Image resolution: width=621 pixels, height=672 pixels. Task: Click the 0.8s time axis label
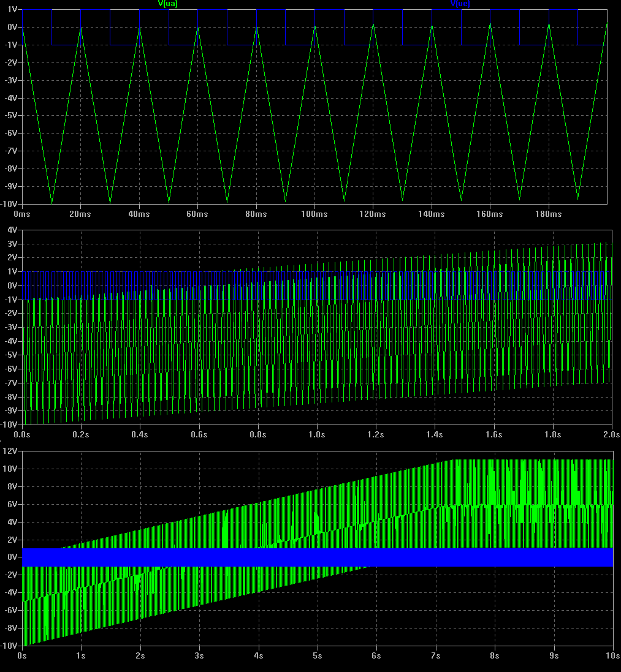pos(257,434)
